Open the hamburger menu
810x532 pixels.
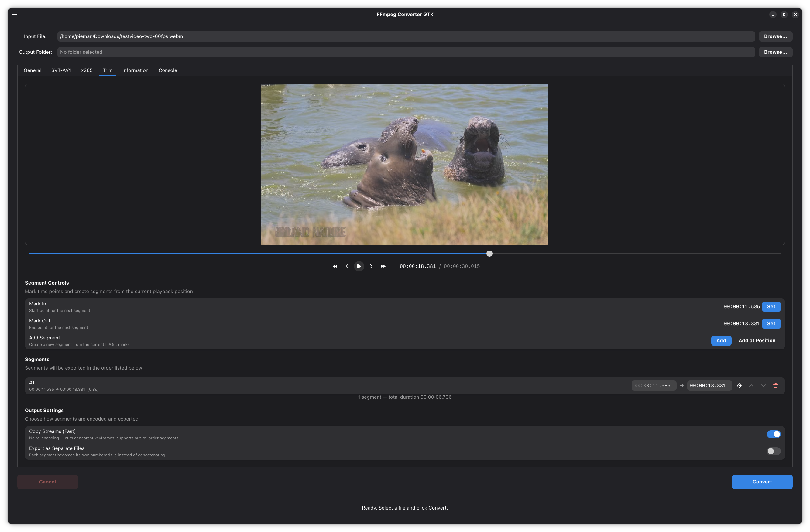click(x=15, y=15)
